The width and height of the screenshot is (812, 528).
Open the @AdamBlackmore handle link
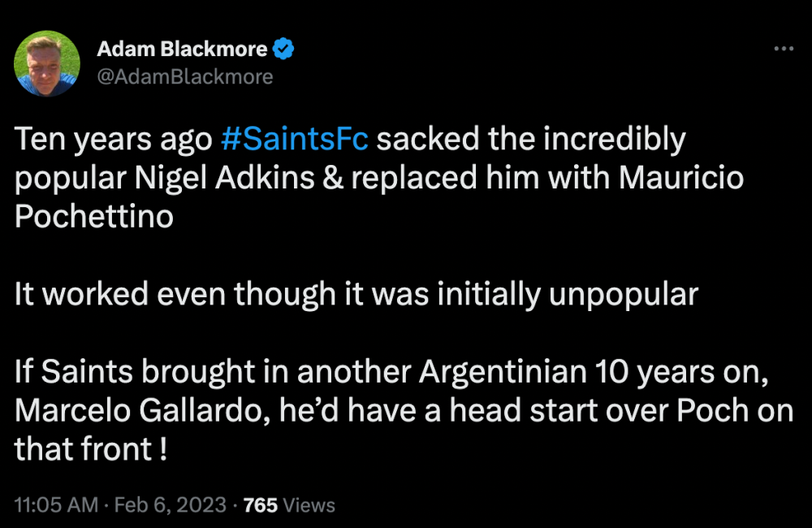(x=185, y=77)
